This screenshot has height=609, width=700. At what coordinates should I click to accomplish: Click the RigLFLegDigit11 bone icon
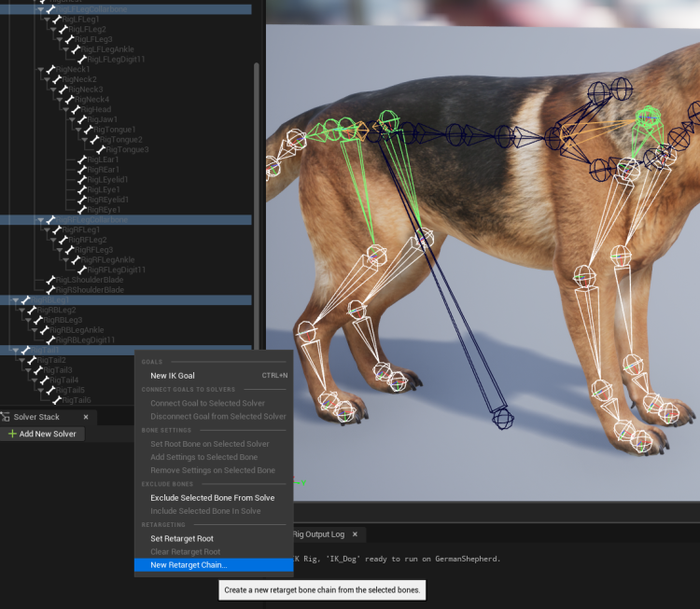click(83, 60)
